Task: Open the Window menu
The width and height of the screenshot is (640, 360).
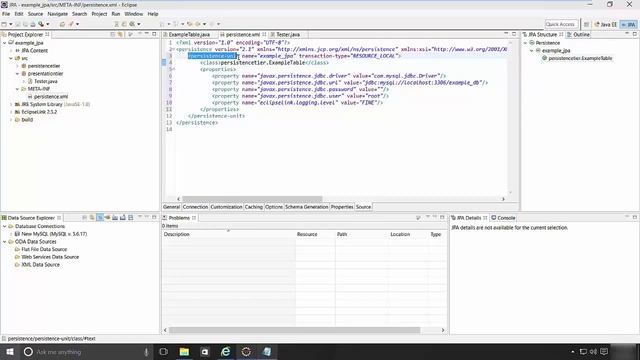Action: click(x=133, y=14)
